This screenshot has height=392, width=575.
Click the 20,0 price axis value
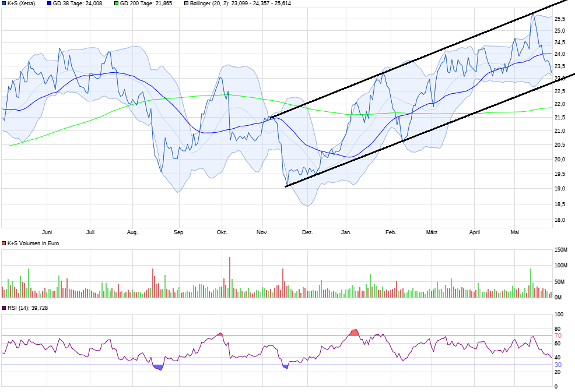point(560,160)
